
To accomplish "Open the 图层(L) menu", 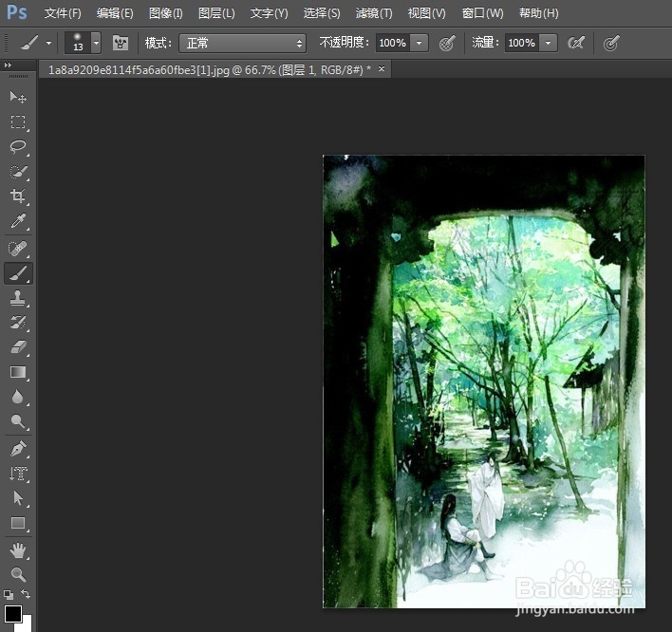I will point(216,13).
